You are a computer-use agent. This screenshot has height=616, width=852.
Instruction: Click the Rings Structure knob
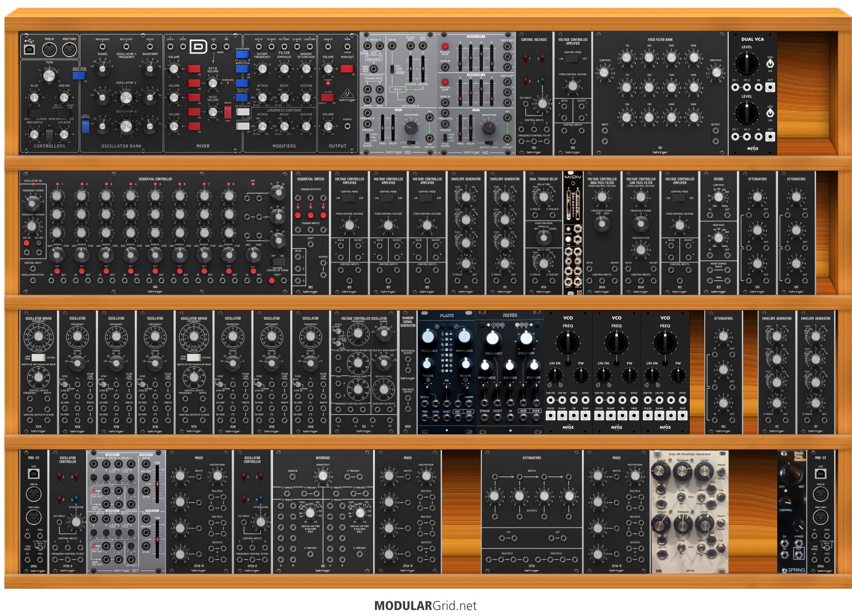(526, 339)
